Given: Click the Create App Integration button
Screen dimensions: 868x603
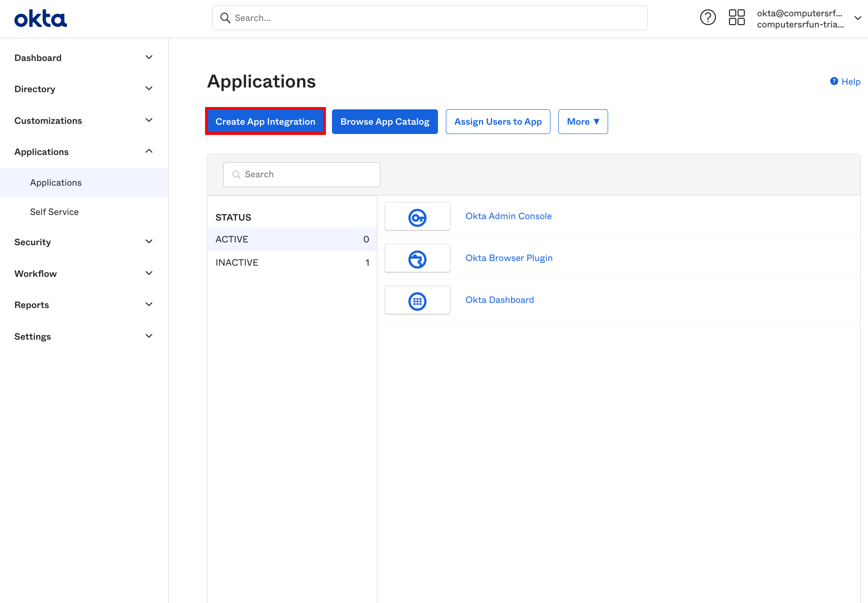Looking at the screenshot, I should (265, 121).
